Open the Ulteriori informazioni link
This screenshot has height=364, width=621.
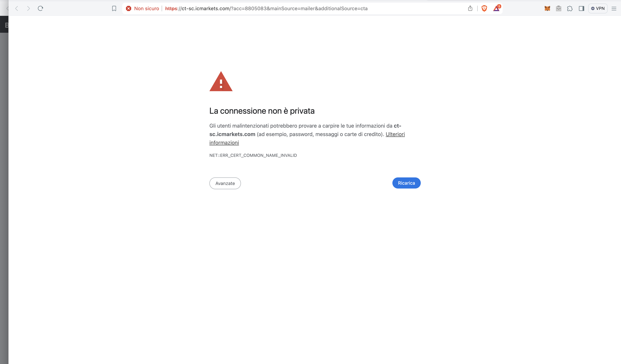[x=395, y=134]
